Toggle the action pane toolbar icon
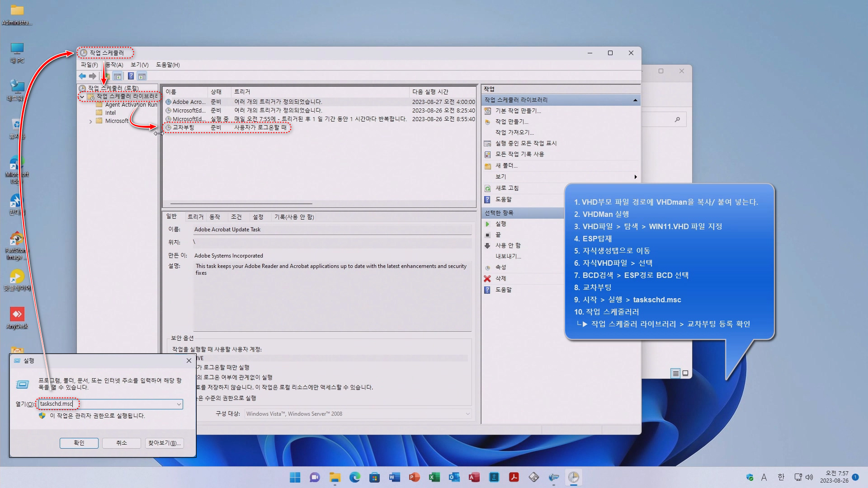Image resolution: width=868 pixels, height=488 pixels. (142, 76)
